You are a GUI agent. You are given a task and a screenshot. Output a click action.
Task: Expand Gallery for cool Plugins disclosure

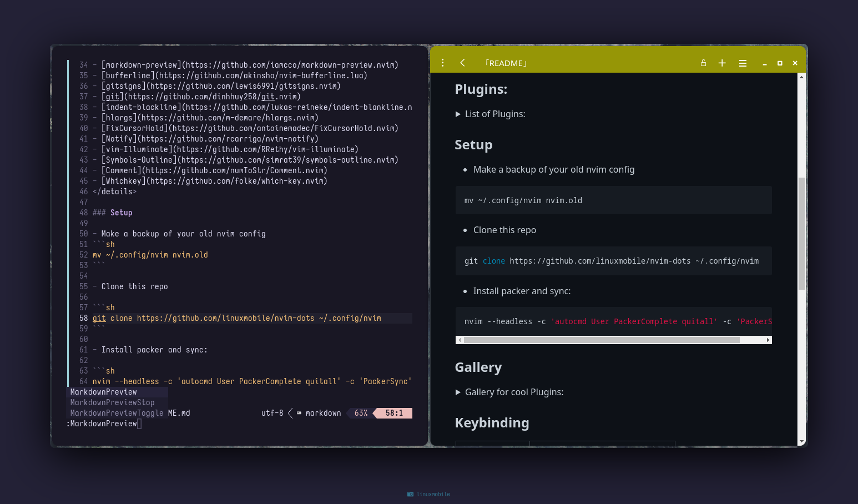pos(509,392)
